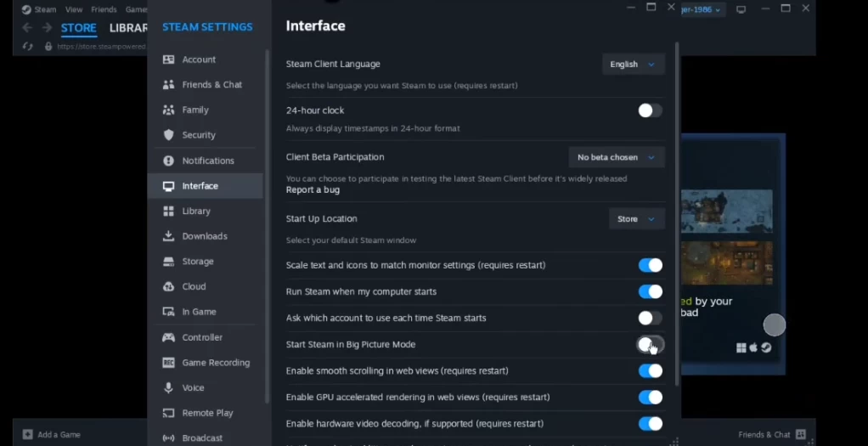Click the Report a bug link

click(x=313, y=189)
